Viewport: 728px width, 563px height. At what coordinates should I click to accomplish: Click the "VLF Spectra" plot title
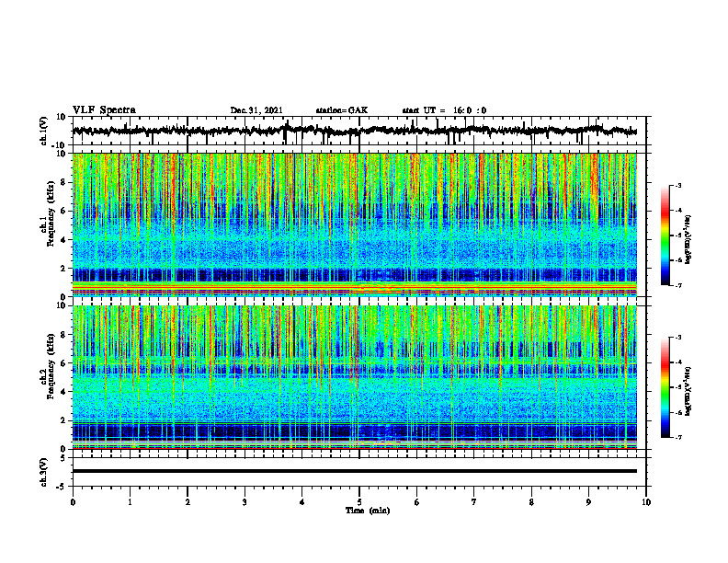[x=104, y=110]
